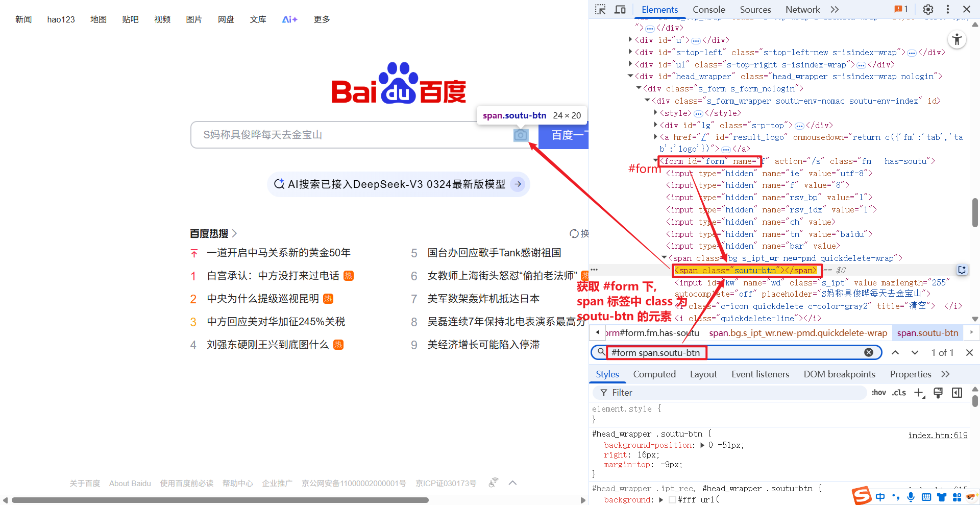
Task: Open the hao123 navigation link
Action: [x=61, y=19]
